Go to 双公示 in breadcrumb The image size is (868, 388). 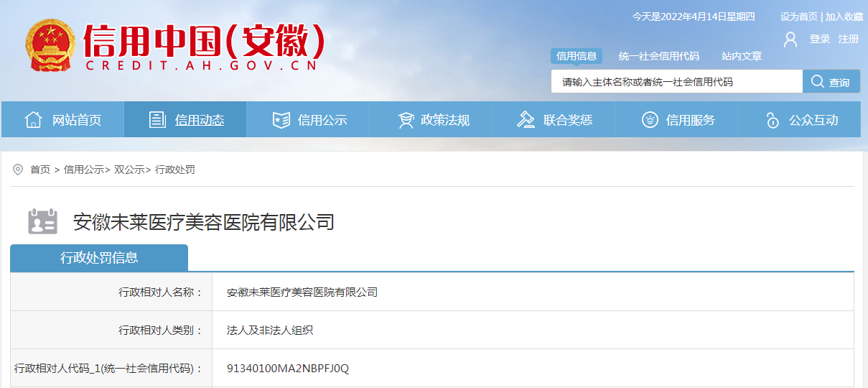(x=130, y=170)
